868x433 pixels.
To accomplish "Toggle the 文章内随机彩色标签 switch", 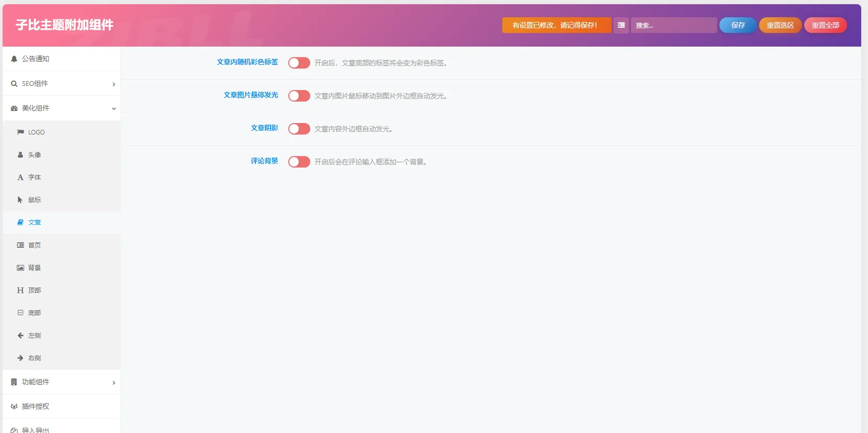I will point(299,63).
